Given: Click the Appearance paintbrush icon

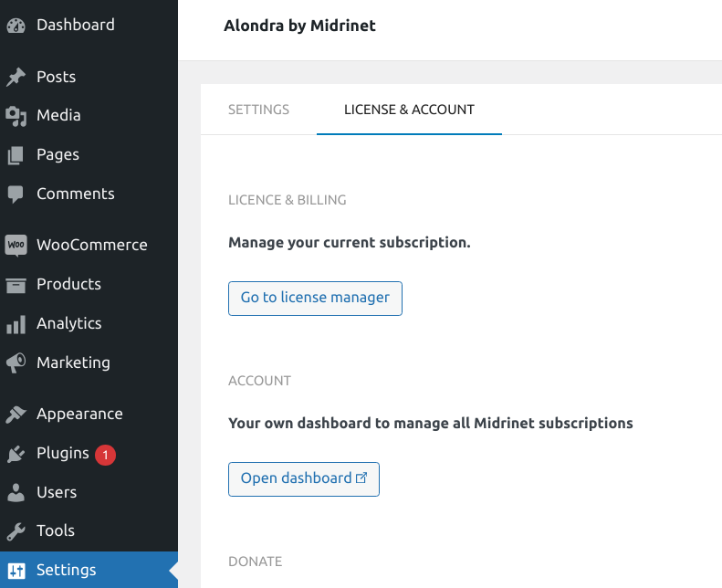Looking at the screenshot, I should click(x=16, y=414).
